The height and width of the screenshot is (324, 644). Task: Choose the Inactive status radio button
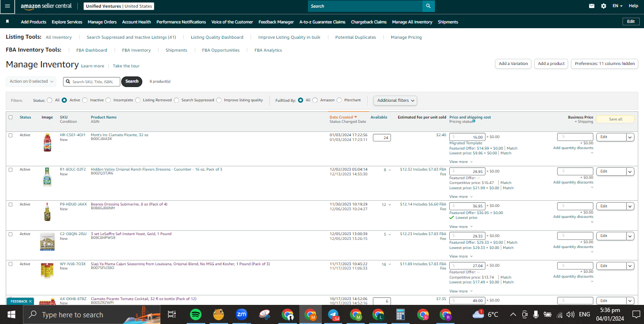[x=84, y=100]
